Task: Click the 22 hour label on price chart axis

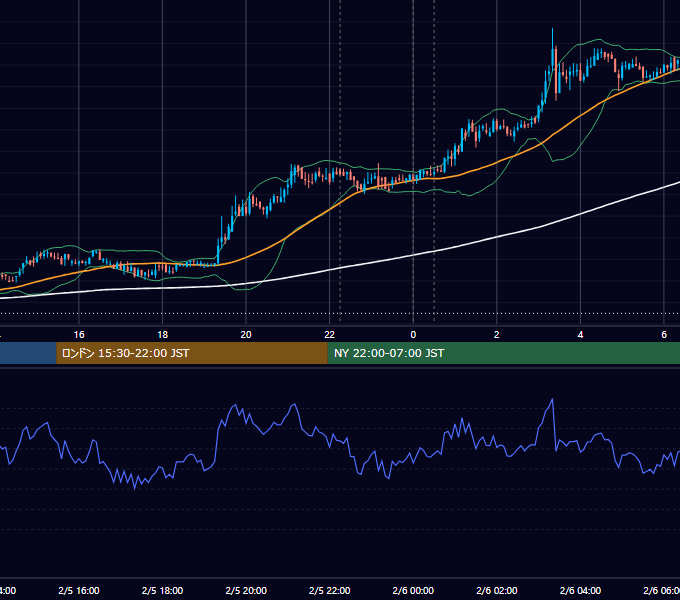Action: pyautogui.click(x=330, y=335)
